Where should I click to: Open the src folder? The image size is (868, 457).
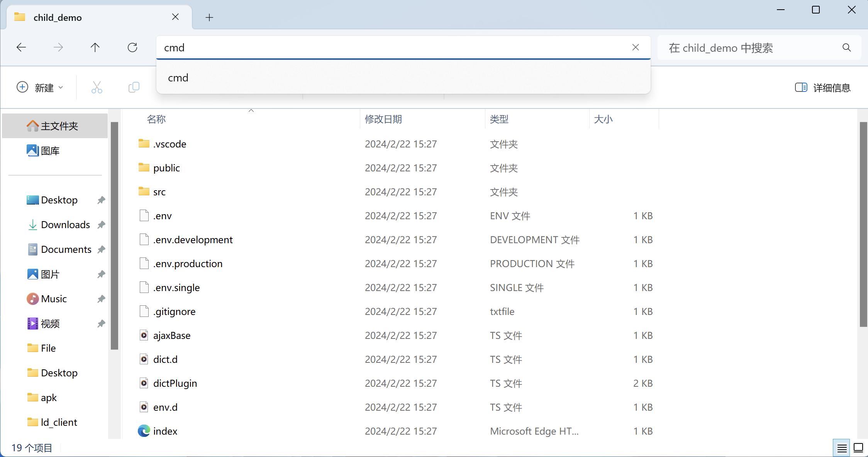click(159, 191)
